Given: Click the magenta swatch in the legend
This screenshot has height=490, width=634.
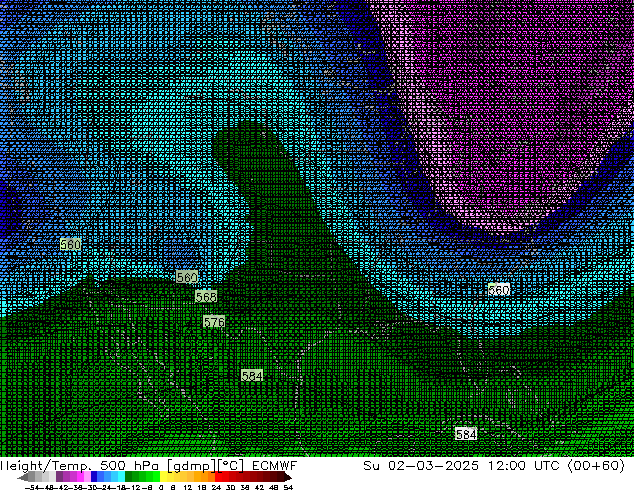Looking at the screenshot, I should click(x=80, y=476).
